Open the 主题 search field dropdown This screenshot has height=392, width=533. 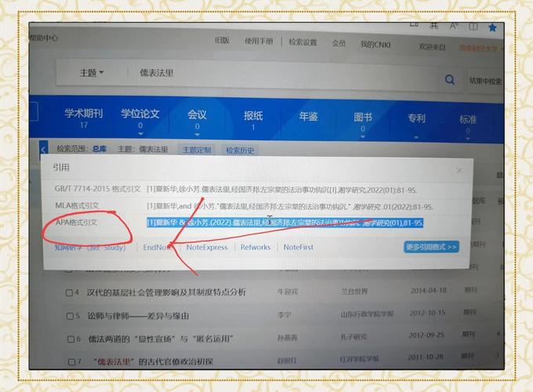point(92,73)
